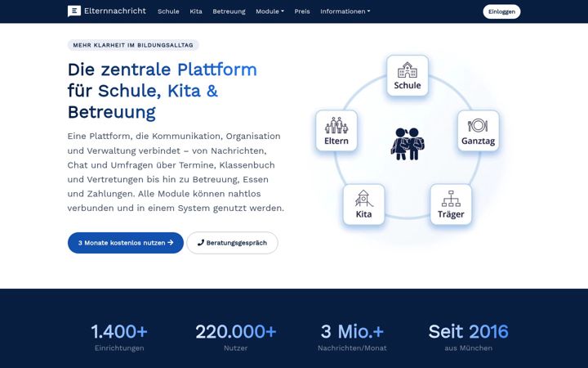Viewport: 588px width, 368px height.
Task: Click the 3 Mio.+ Nachrichten/Monat statistic
Action: coord(352,338)
